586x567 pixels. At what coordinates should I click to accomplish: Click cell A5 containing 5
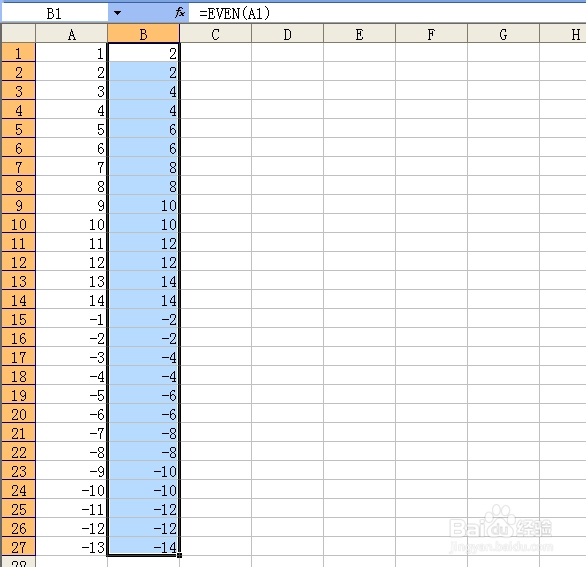71,129
